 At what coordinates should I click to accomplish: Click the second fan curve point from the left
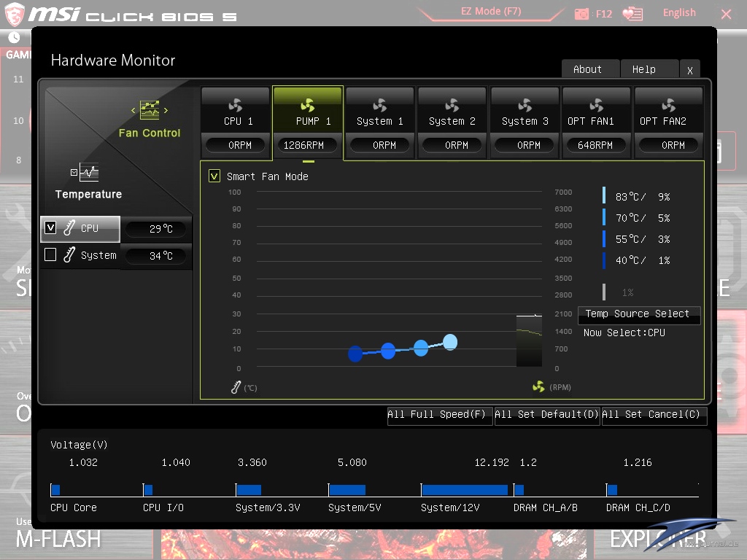point(388,351)
